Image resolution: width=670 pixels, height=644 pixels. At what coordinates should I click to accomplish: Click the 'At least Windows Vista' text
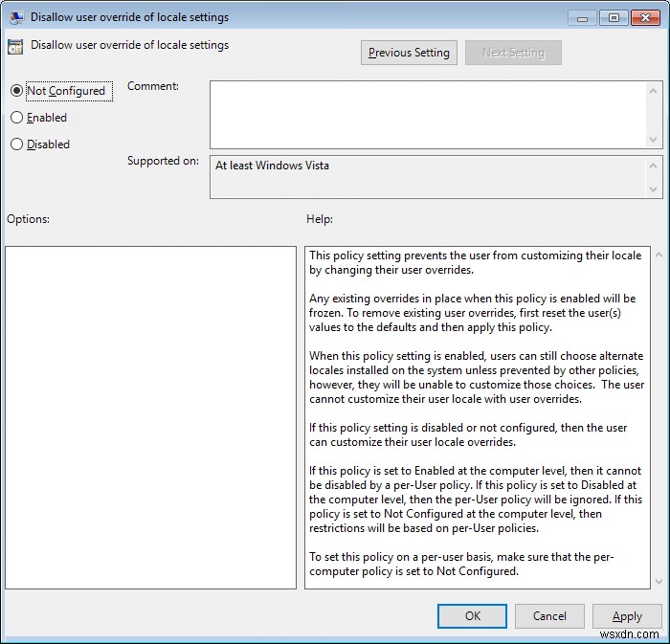(x=272, y=166)
